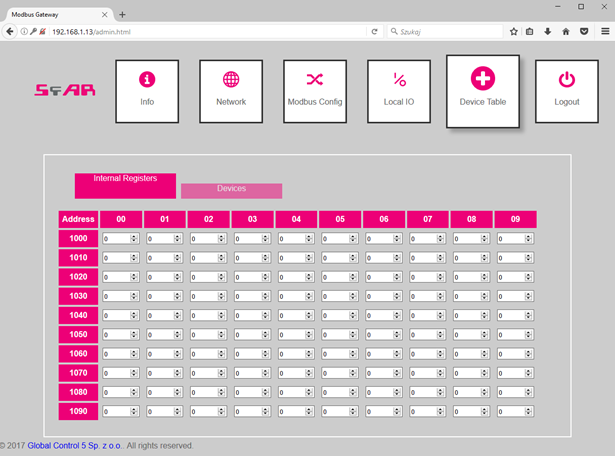Click the browser search box
Viewport: 615px width, 456px height.
[448, 32]
